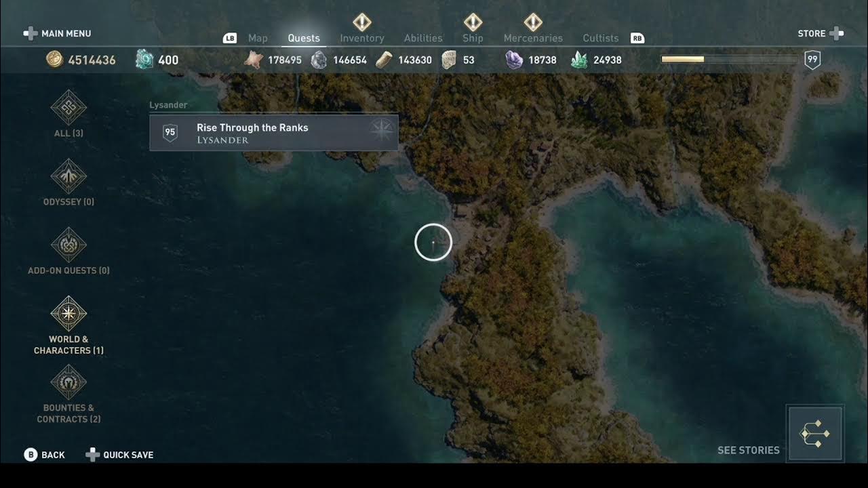
Task: Click the leather resource icon beside 178495
Action: coord(254,60)
